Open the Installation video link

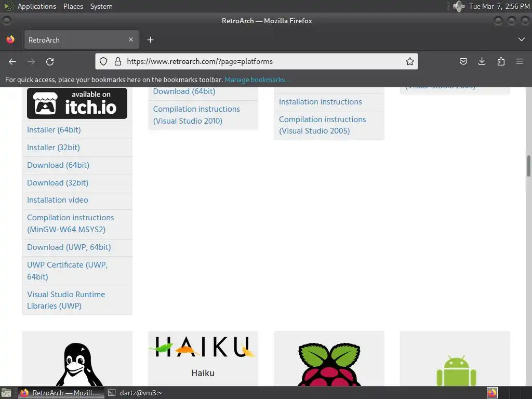point(57,200)
